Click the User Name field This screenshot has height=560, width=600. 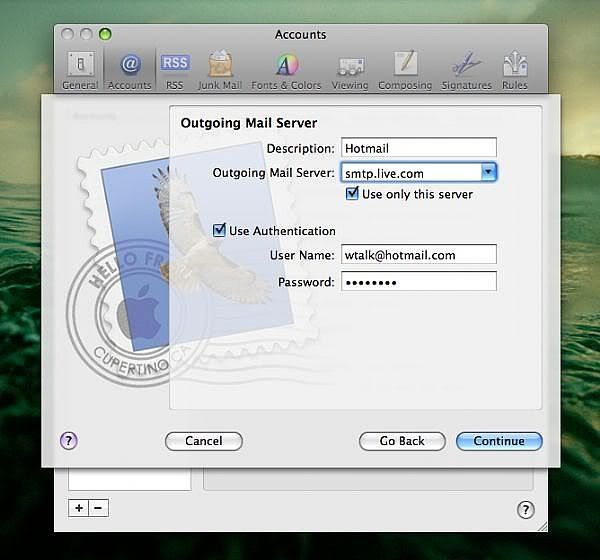click(x=419, y=255)
